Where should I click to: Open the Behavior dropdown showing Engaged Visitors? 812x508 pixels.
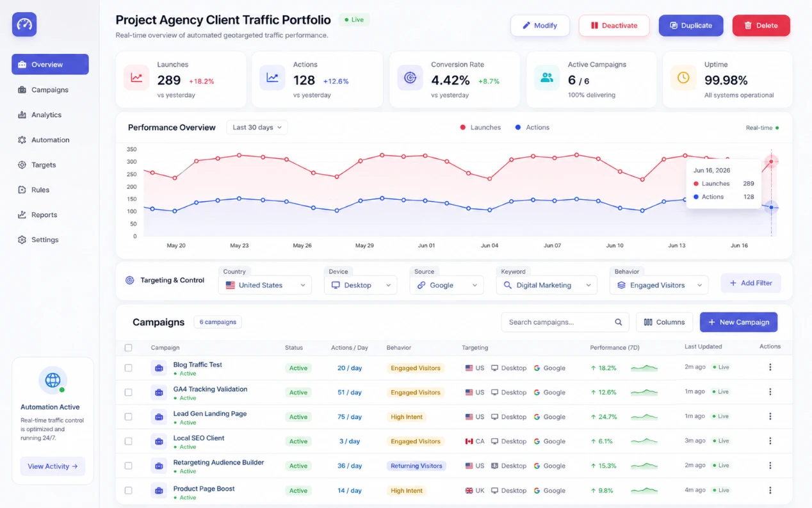(x=659, y=285)
